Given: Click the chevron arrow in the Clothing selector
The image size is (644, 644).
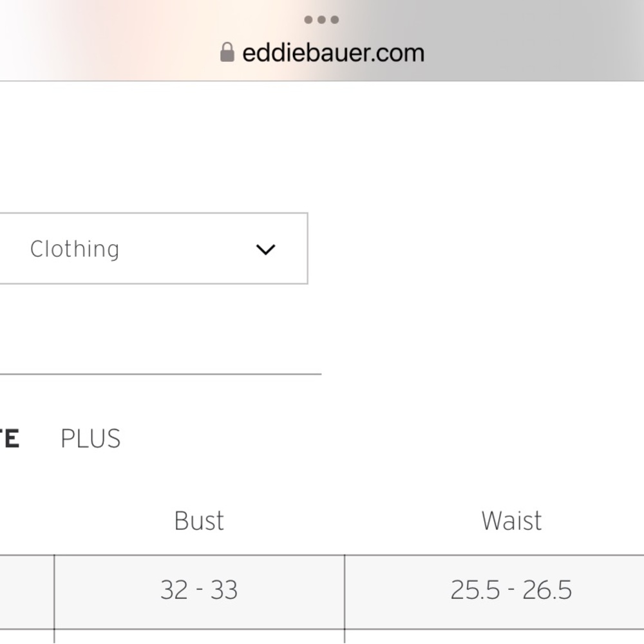Looking at the screenshot, I should coord(265,249).
